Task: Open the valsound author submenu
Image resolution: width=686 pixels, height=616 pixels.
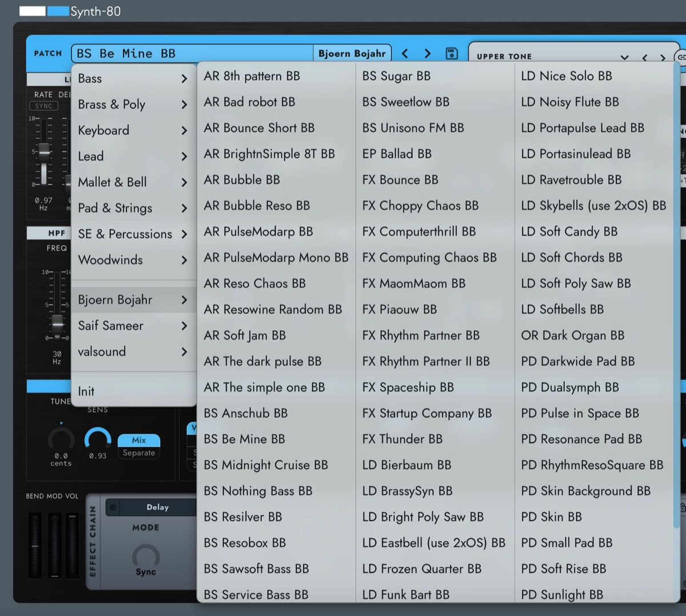Action: [x=134, y=351]
